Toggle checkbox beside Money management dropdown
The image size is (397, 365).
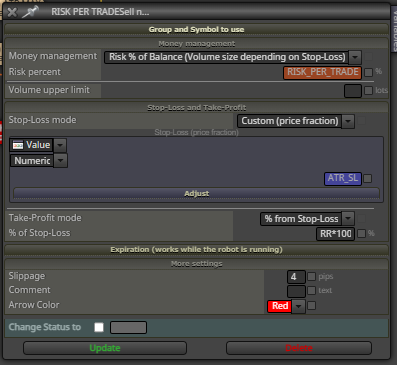tap(368, 57)
